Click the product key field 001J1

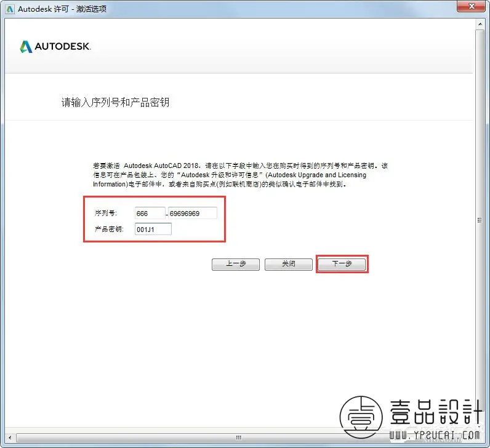coord(153,229)
